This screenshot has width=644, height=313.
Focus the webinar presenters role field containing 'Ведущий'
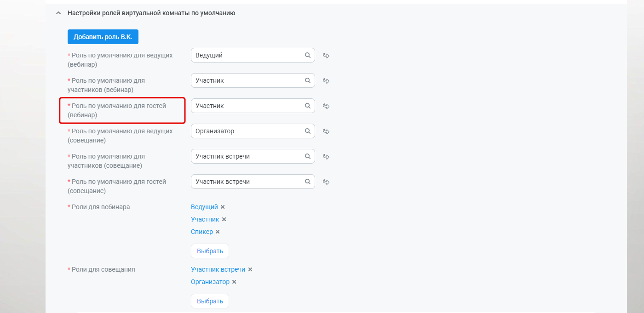pyautogui.click(x=253, y=55)
